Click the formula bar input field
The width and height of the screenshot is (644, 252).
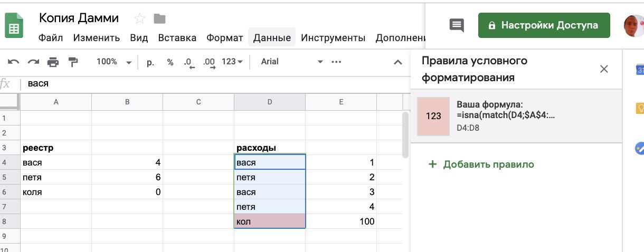(x=211, y=84)
